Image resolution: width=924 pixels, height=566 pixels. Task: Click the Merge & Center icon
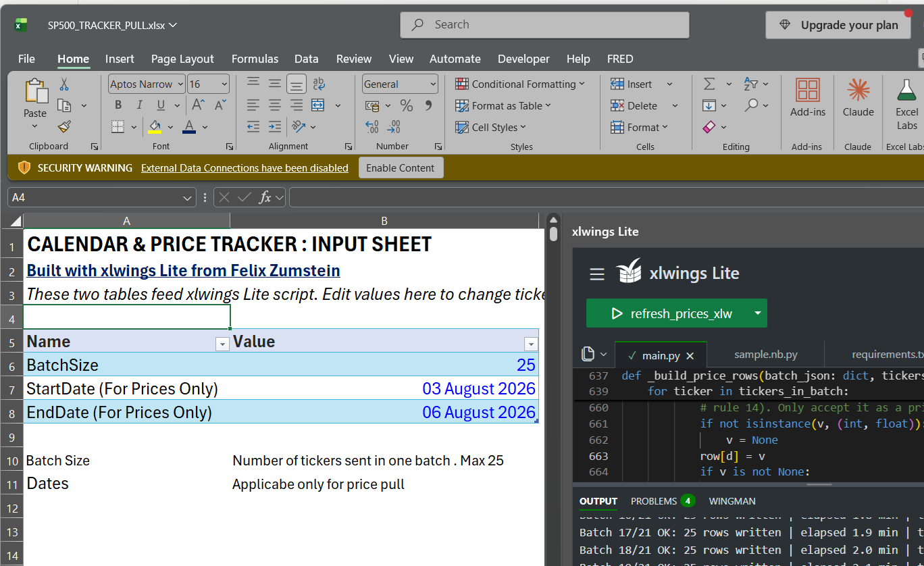click(318, 105)
